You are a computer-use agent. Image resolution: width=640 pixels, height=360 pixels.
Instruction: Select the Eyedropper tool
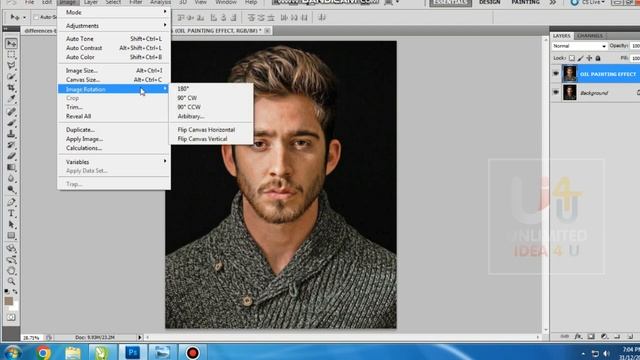pos(11,99)
